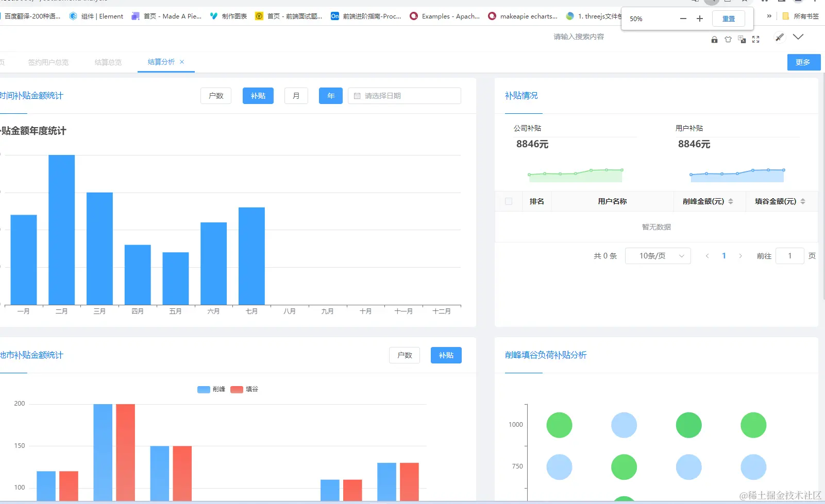Toggle the 削峰 legend item

pyautogui.click(x=211, y=389)
